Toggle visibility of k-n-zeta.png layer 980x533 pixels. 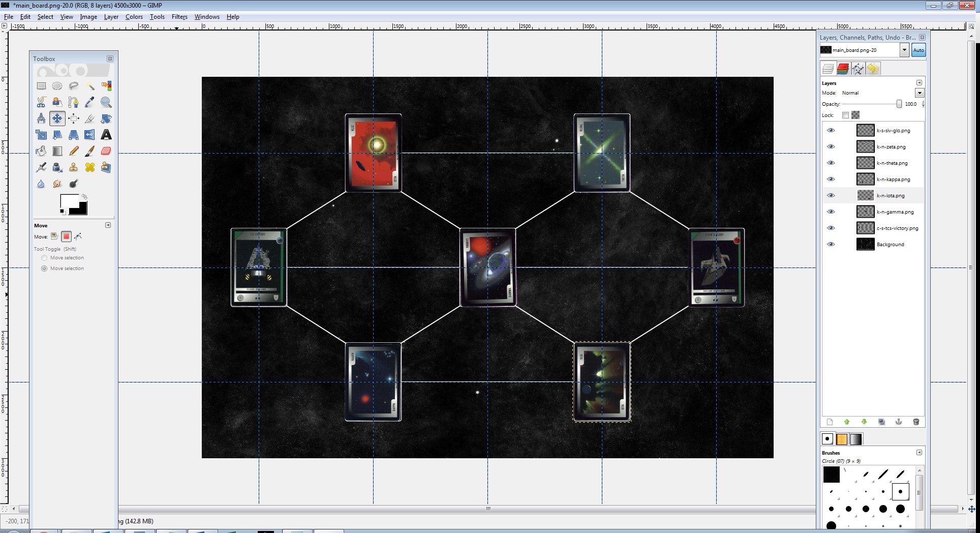pos(831,146)
